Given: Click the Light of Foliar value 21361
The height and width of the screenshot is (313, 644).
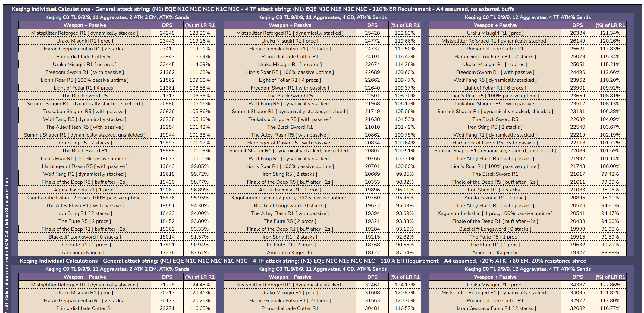Looking at the screenshot, I should 167,88.
